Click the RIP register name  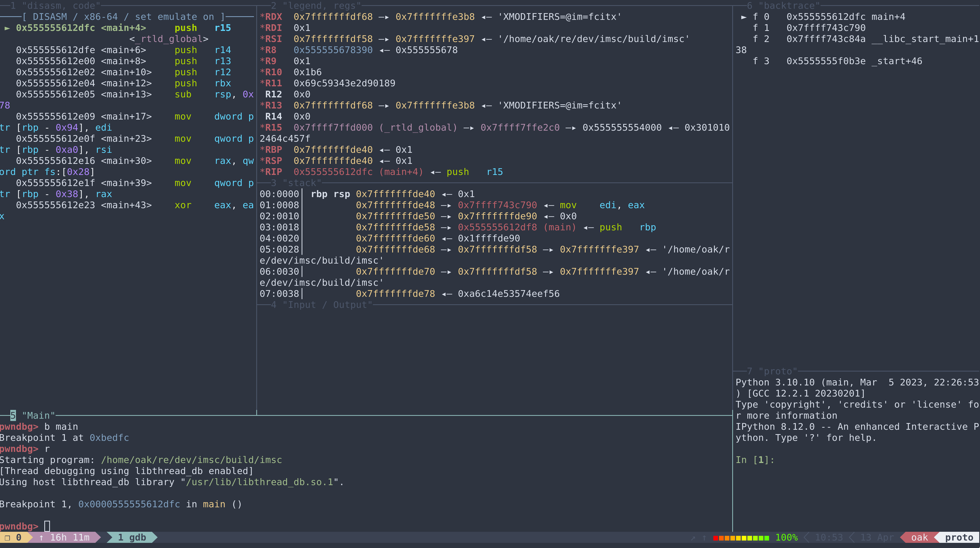click(x=274, y=172)
